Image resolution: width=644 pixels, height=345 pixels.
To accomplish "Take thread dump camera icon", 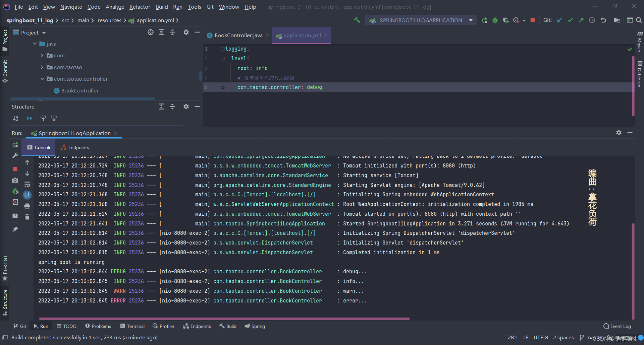I will (15, 180).
